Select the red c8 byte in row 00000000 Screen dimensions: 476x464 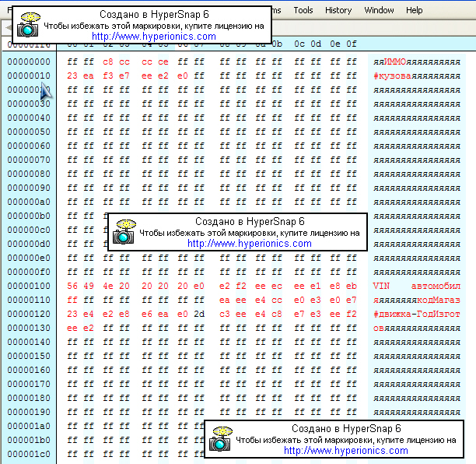pyautogui.click(x=107, y=62)
